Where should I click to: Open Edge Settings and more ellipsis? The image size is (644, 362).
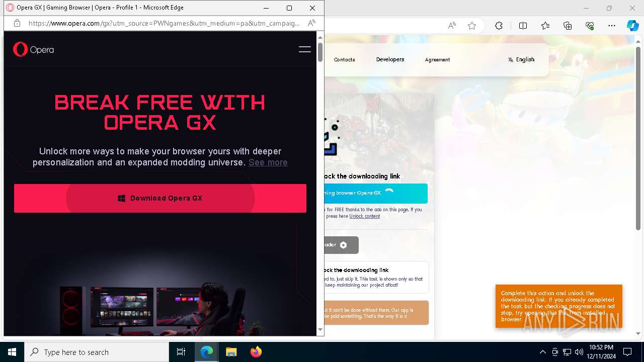tap(612, 26)
